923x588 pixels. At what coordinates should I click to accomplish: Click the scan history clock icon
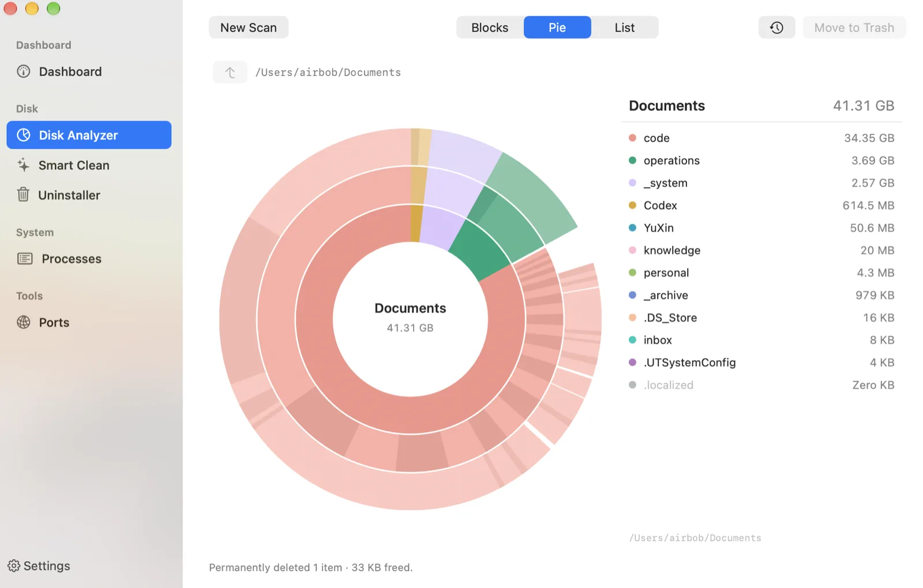[776, 28]
